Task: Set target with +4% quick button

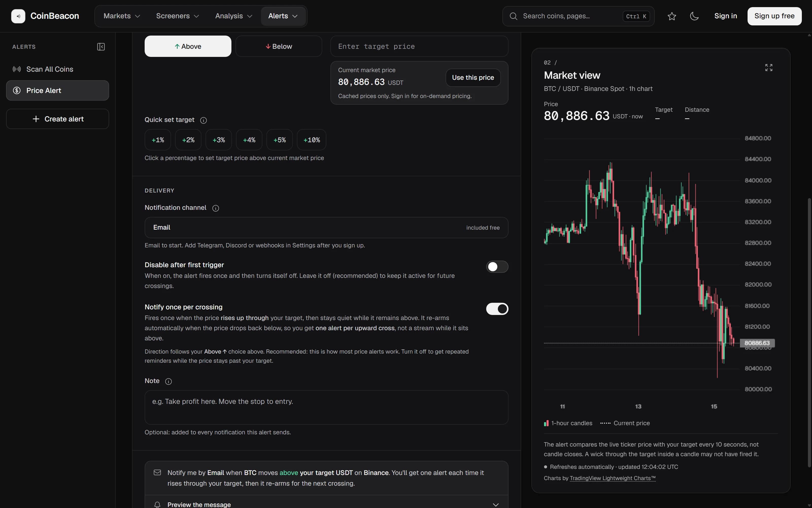Action: (x=249, y=140)
